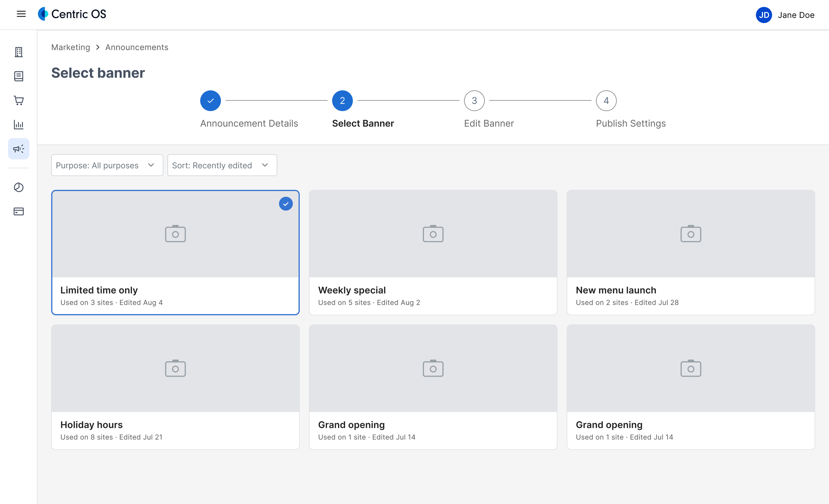Image resolution: width=829 pixels, height=504 pixels.
Task: Click 'Used on 5 sites · Edited Aug 2'
Action: (x=369, y=302)
